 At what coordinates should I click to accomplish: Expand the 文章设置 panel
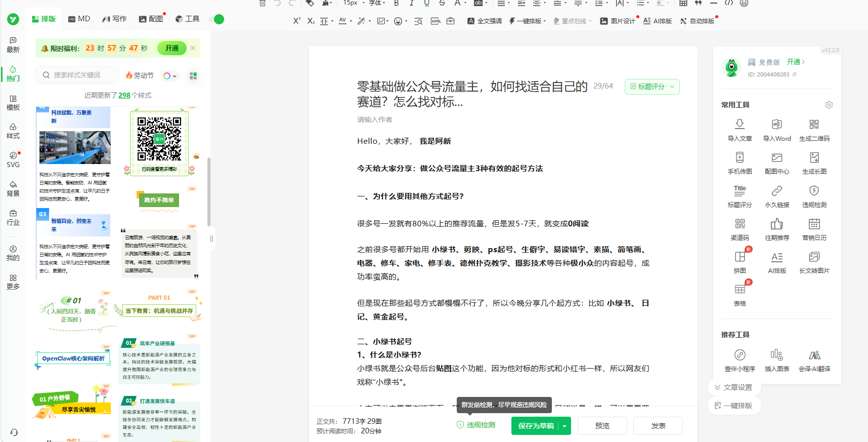coord(733,387)
